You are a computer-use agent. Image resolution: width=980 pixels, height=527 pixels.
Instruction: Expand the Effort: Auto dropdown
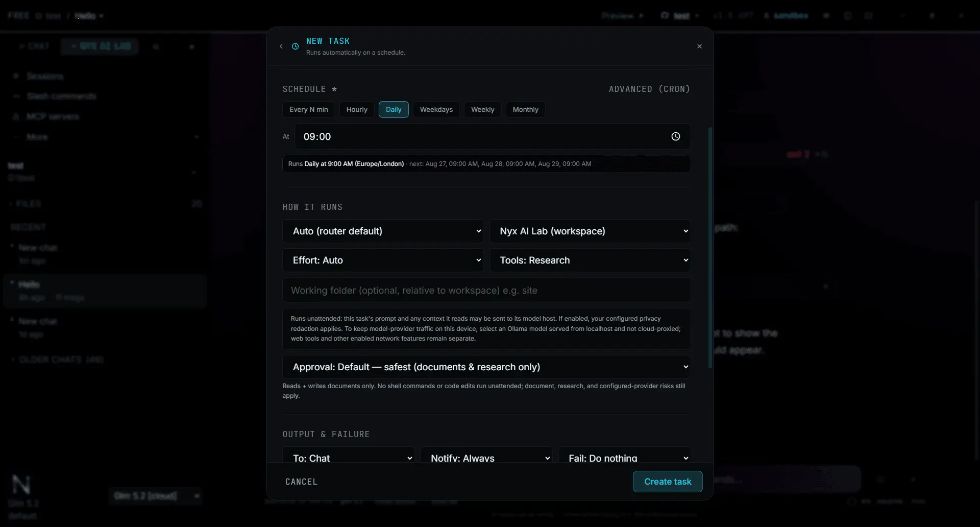[x=383, y=260]
